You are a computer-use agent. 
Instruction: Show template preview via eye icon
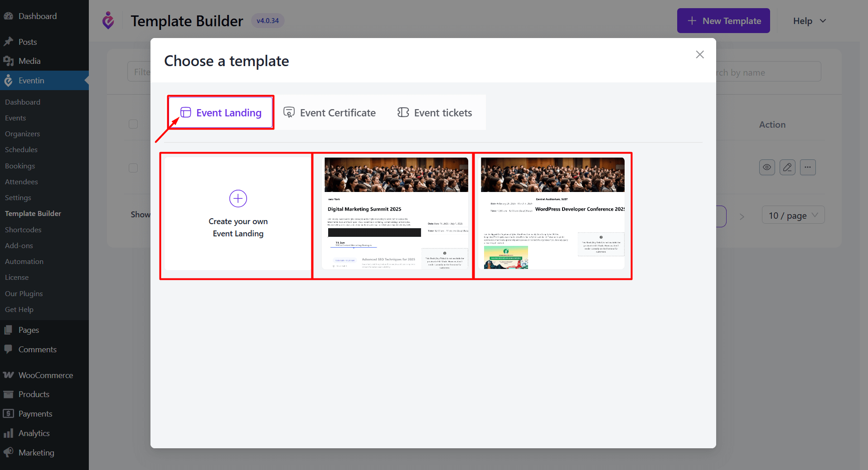[767, 167]
